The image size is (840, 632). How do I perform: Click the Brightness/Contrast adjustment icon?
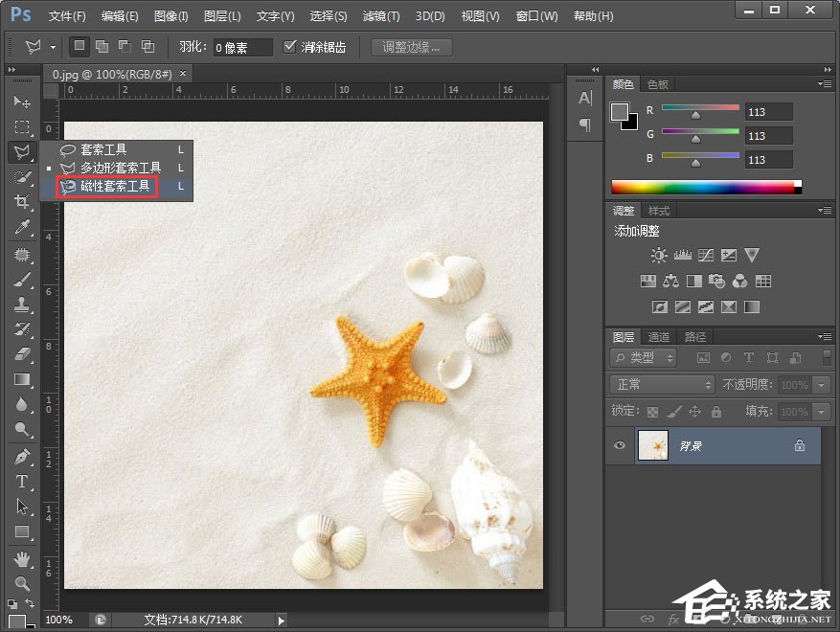(659, 256)
